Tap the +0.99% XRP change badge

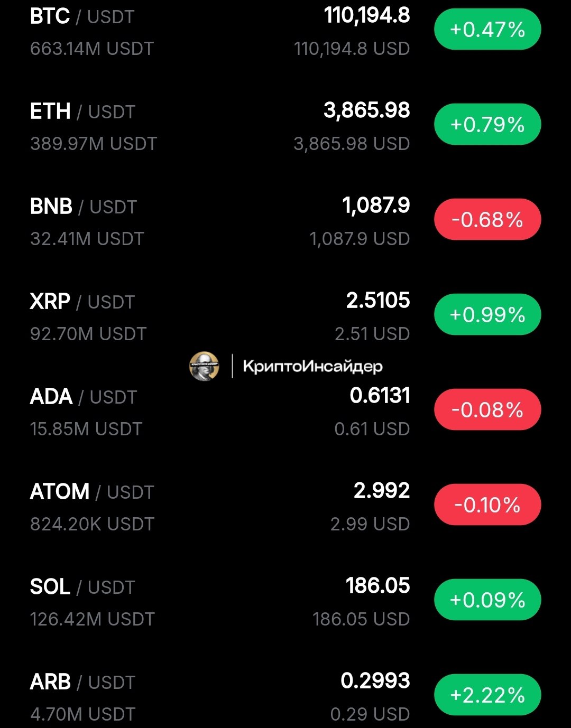(487, 315)
